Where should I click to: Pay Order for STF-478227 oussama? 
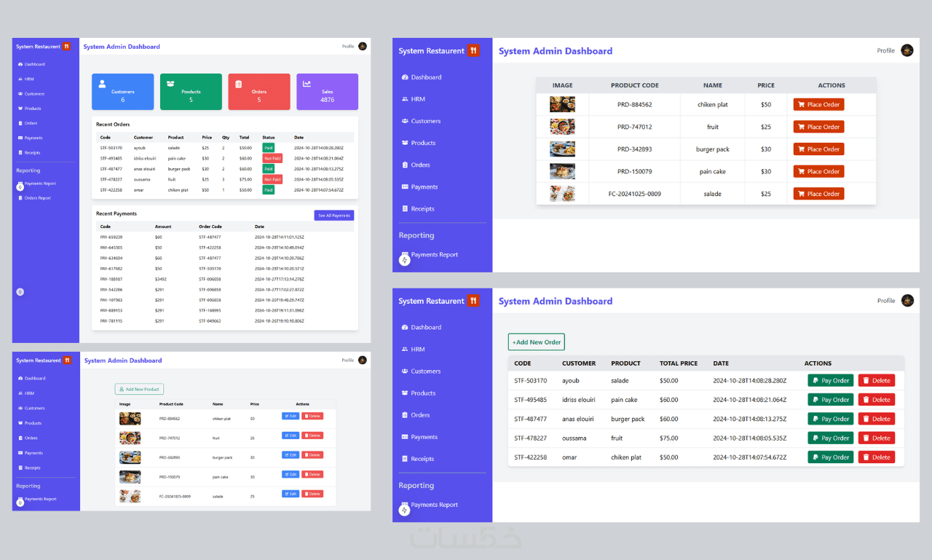pos(830,438)
